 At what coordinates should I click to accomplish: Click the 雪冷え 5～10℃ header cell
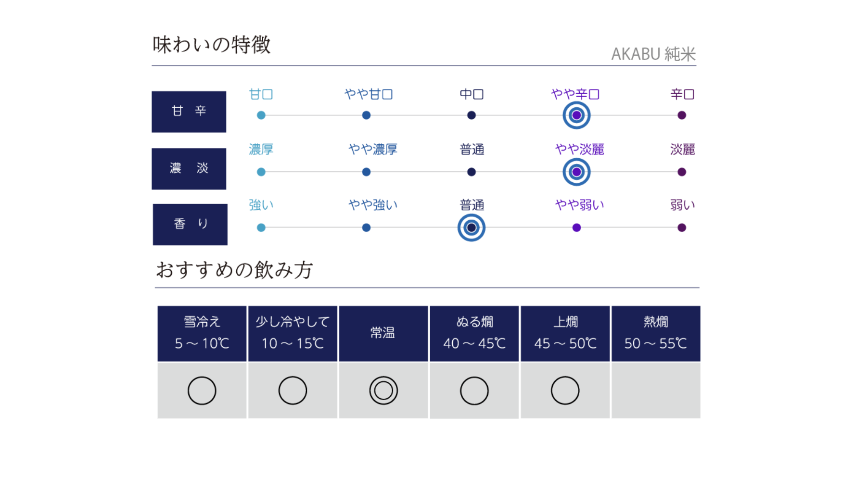coord(202,334)
